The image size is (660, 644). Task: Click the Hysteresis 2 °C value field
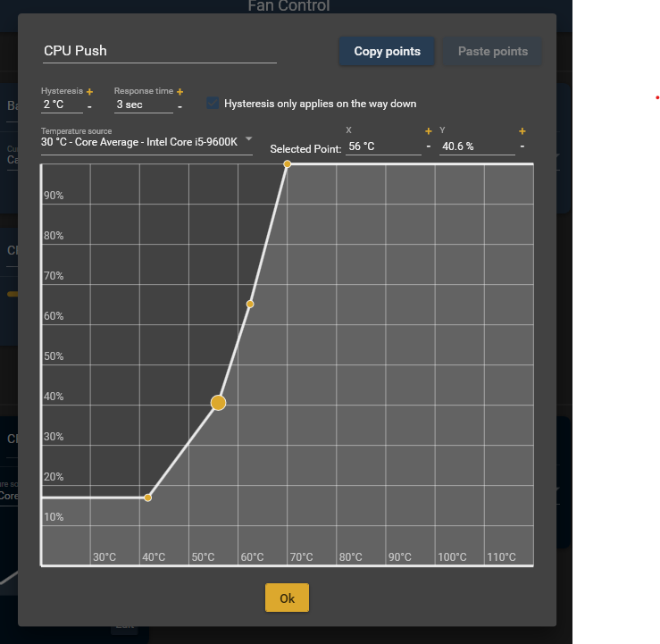(62, 105)
